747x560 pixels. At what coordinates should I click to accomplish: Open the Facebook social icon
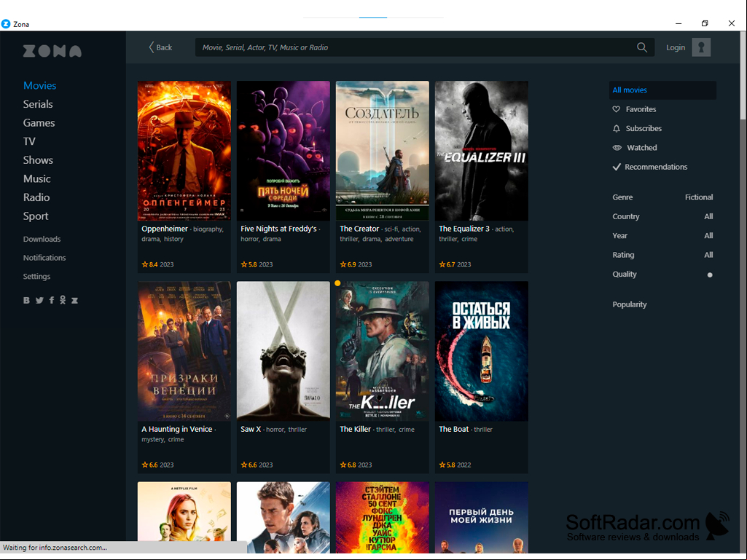(52, 301)
